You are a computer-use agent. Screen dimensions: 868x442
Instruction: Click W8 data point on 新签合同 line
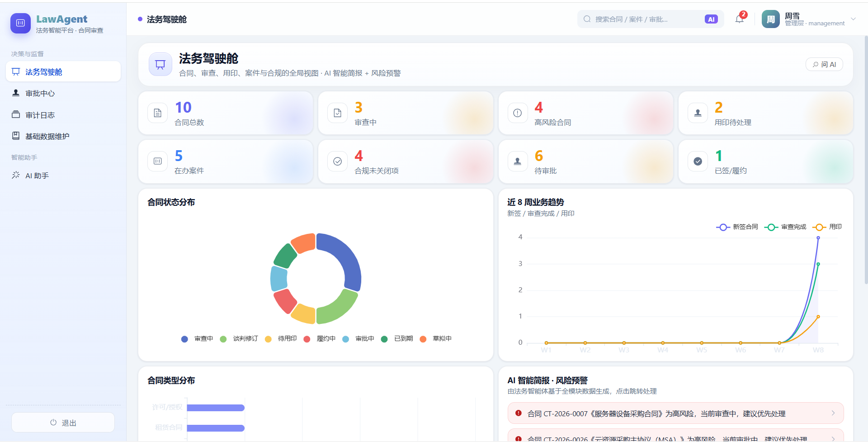pyautogui.click(x=818, y=238)
